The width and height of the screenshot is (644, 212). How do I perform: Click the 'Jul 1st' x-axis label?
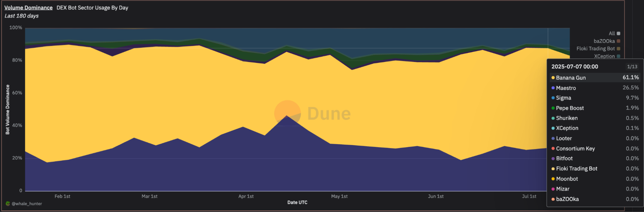click(529, 196)
